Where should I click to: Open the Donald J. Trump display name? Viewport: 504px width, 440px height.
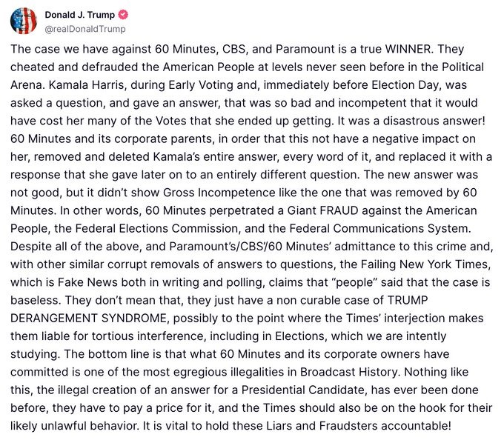76,15
